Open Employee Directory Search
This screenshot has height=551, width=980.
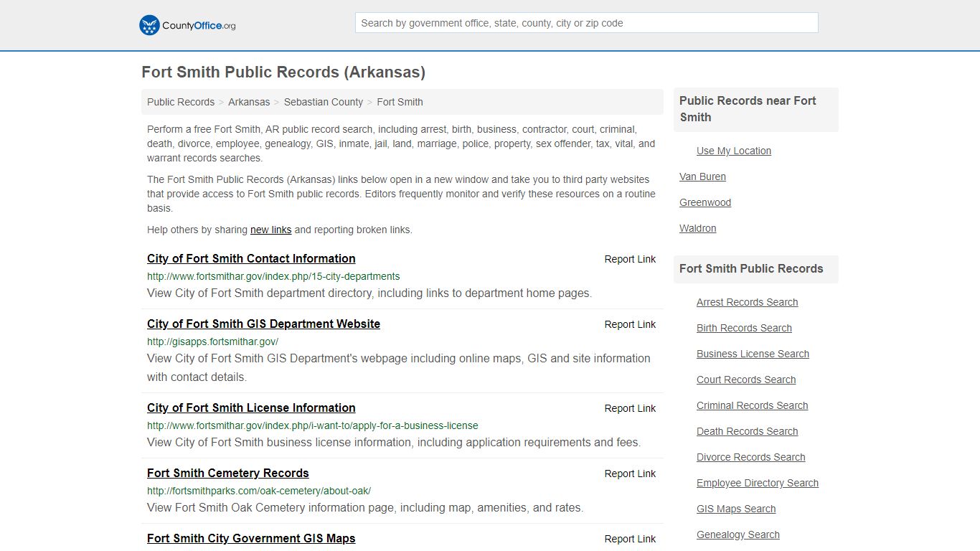click(x=758, y=483)
